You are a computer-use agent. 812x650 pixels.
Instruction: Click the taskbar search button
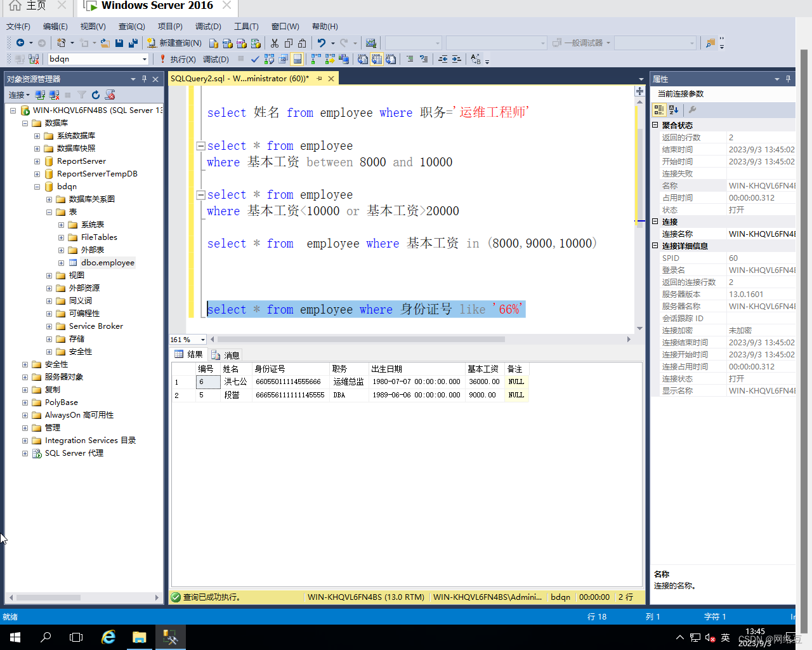point(46,637)
